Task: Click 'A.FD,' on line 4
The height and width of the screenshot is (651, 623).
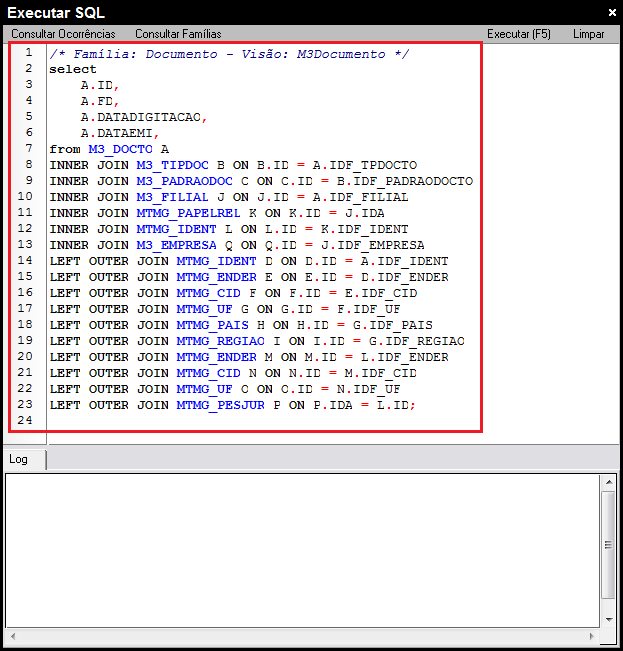Action: tap(100, 101)
